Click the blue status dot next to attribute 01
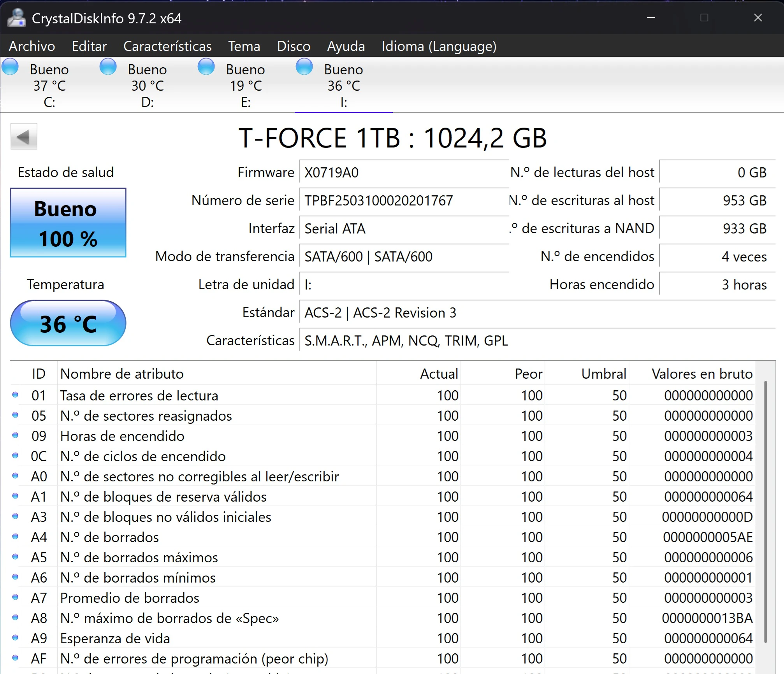Viewport: 784px width, 674px height. 16,395
